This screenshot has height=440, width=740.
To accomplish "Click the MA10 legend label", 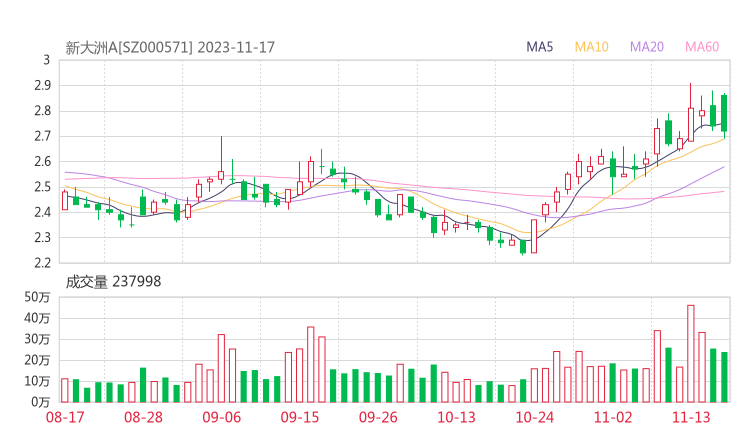I will [x=591, y=47].
